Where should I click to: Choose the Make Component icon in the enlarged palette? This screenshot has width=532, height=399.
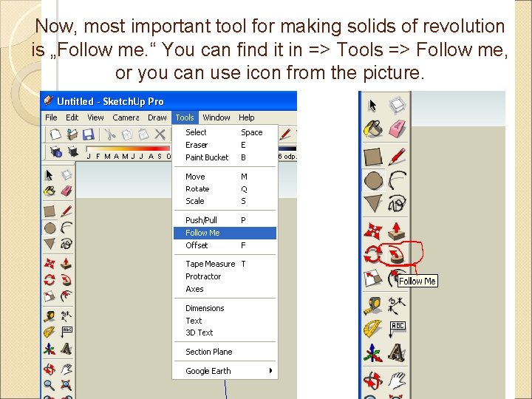click(397, 105)
